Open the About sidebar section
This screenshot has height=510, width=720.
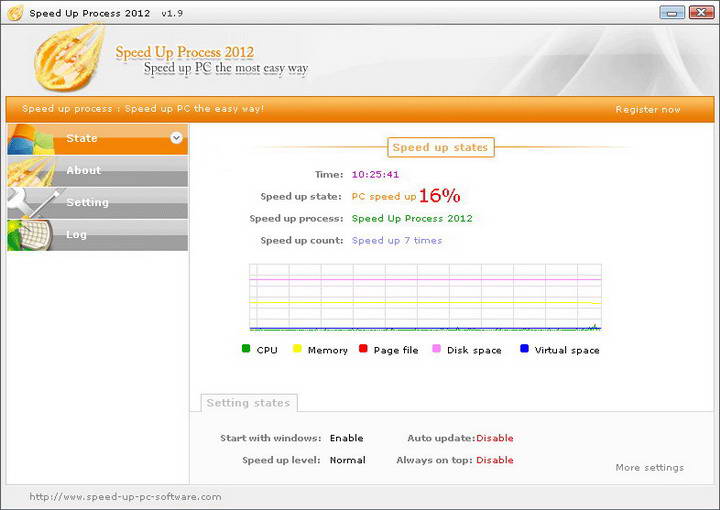pyautogui.click(x=97, y=171)
